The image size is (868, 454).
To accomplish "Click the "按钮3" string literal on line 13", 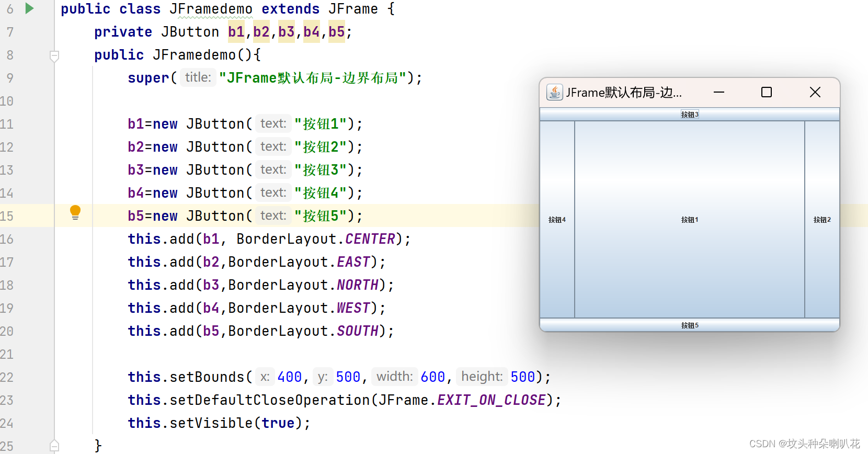I will pos(321,170).
